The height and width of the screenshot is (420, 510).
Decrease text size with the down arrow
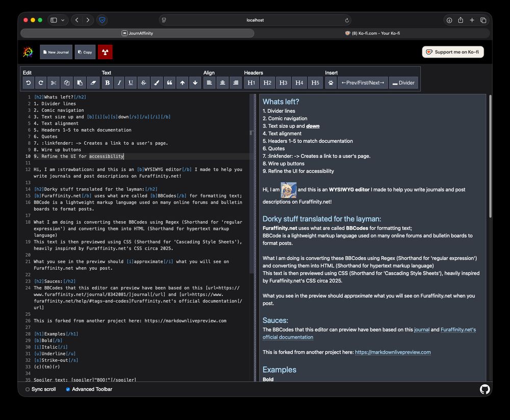195,83
